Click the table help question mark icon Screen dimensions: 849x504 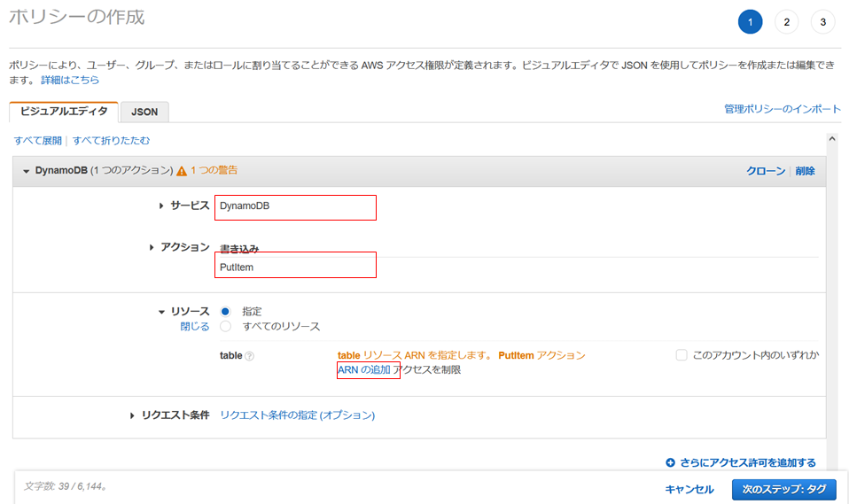[250, 356]
